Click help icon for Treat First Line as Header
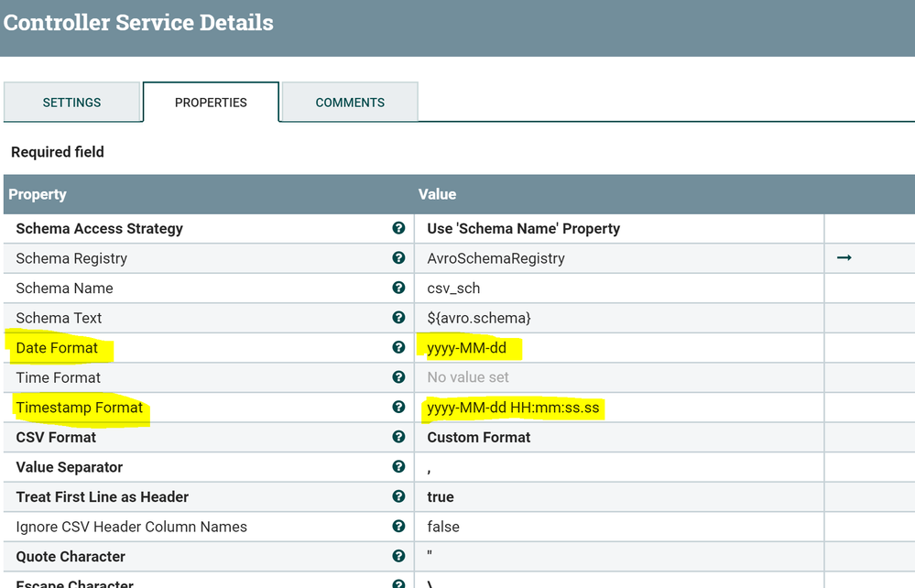The image size is (915, 588). click(x=398, y=496)
